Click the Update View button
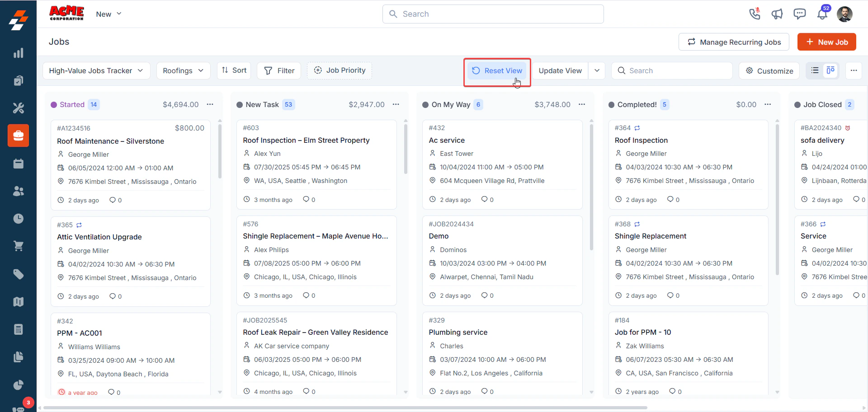This screenshot has height=412, width=868. 560,70
